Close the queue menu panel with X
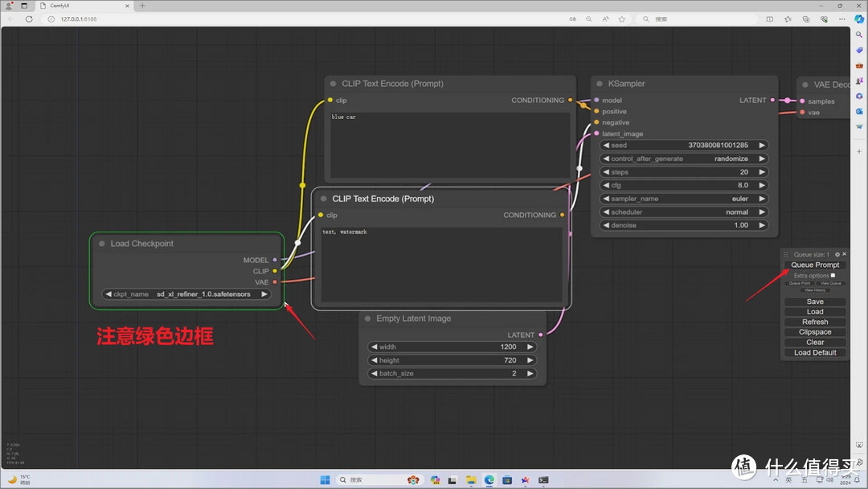The height and width of the screenshot is (489, 868). [x=844, y=254]
